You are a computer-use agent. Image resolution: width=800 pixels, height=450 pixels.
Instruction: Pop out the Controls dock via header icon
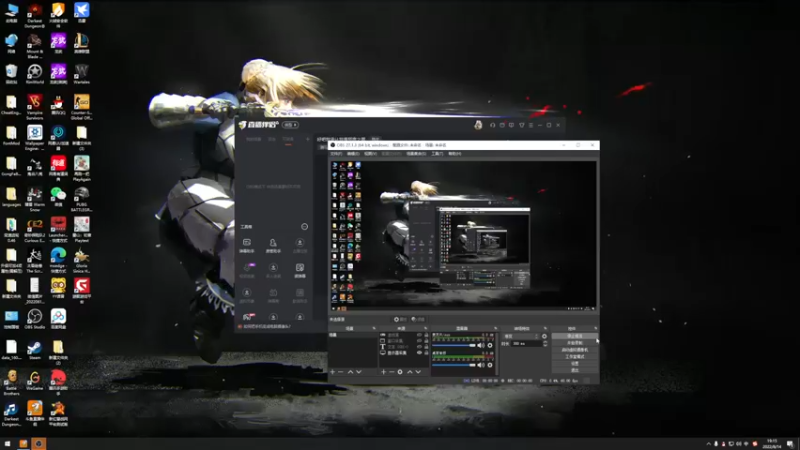596,328
